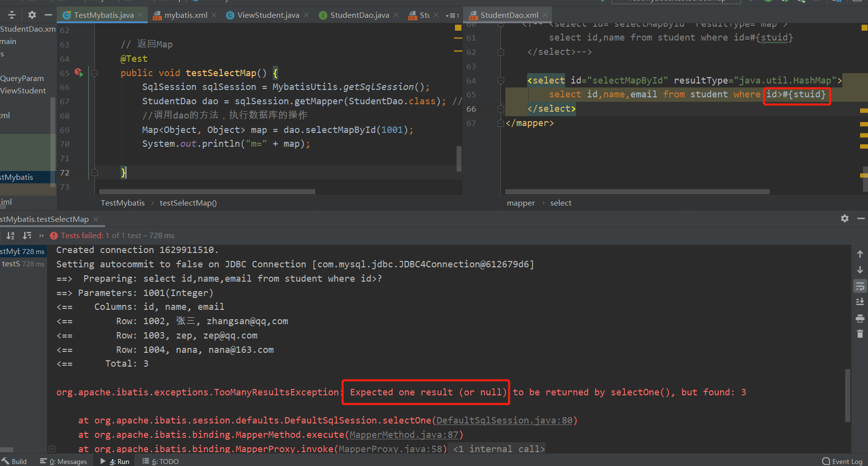Show hidden editor tabs dropdown
Screen dimensions: 868x466
(452, 15)
